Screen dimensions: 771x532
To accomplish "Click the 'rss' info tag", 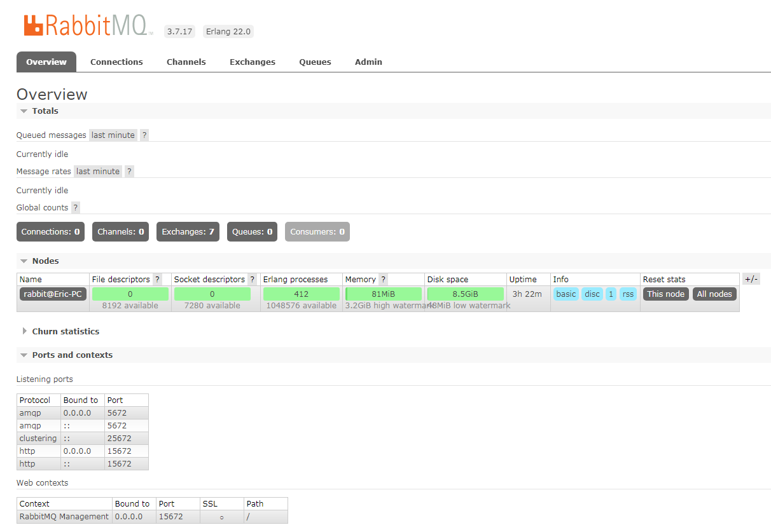I will pos(629,294).
